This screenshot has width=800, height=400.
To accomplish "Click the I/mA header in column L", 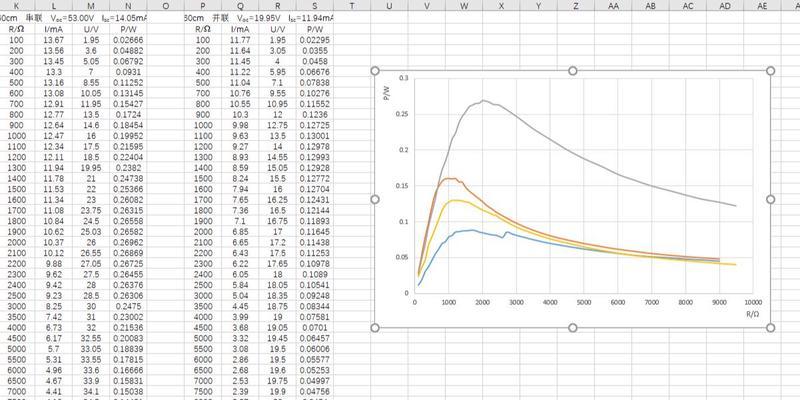I will 54,29.
